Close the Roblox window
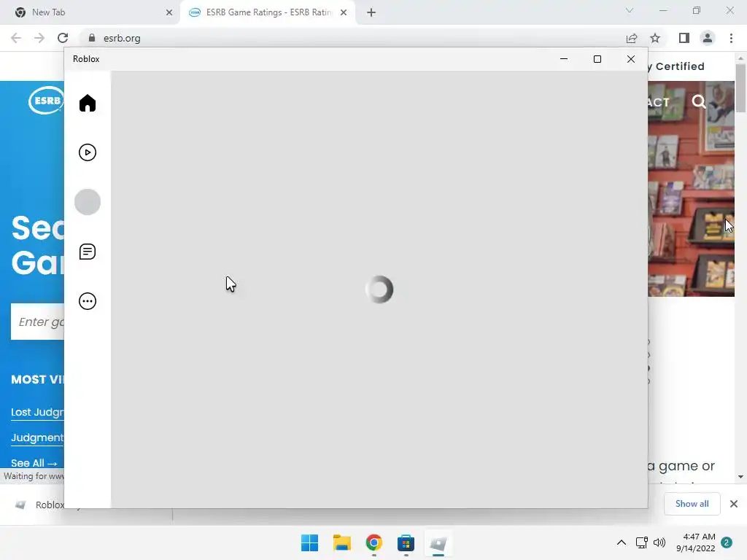This screenshot has width=747, height=560. [631, 59]
